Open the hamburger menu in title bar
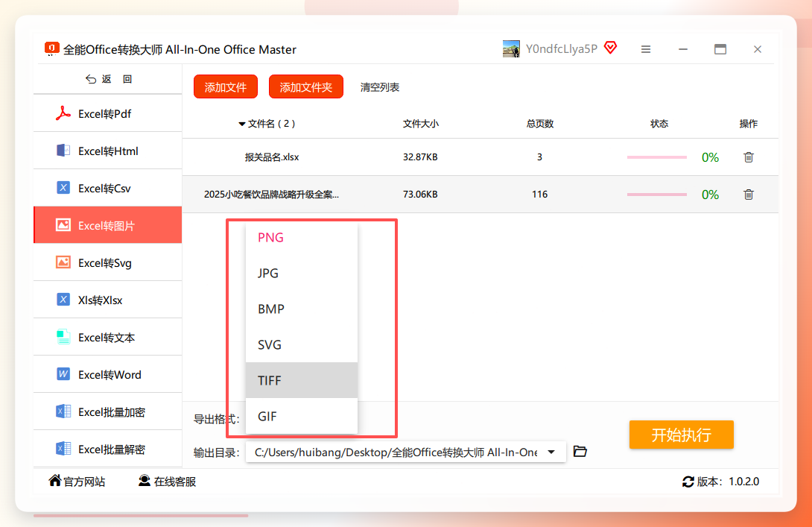Screen dimensions: 812x527 (x=646, y=49)
